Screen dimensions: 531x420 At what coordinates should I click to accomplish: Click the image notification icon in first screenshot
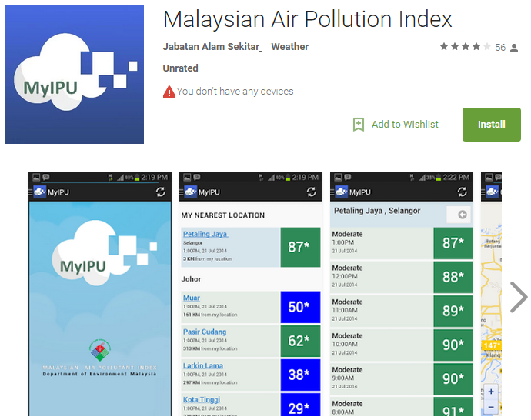pyautogui.click(x=36, y=178)
